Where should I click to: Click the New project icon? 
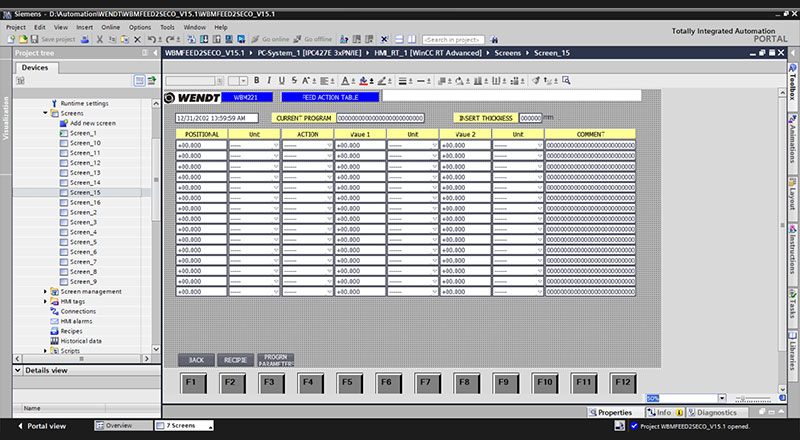click(x=11, y=39)
